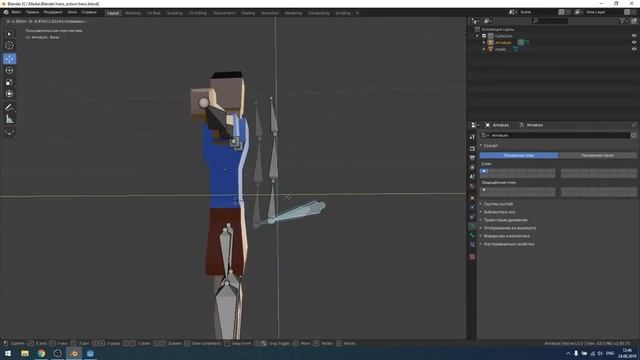This screenshot has width=640, height=360.
Task: Uncheck the Collection exclude checkbox
Action: pos(484,36)
